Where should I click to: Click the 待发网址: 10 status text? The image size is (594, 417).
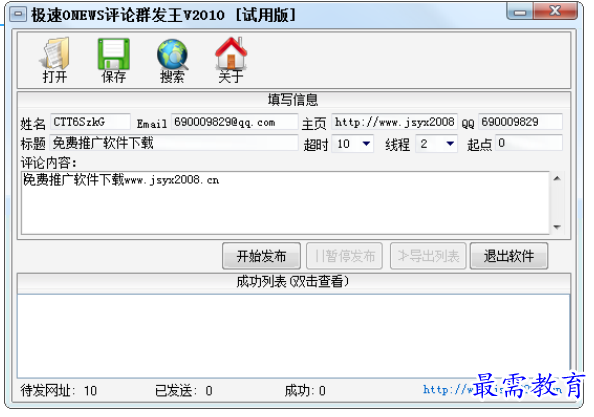click(59, 390)
